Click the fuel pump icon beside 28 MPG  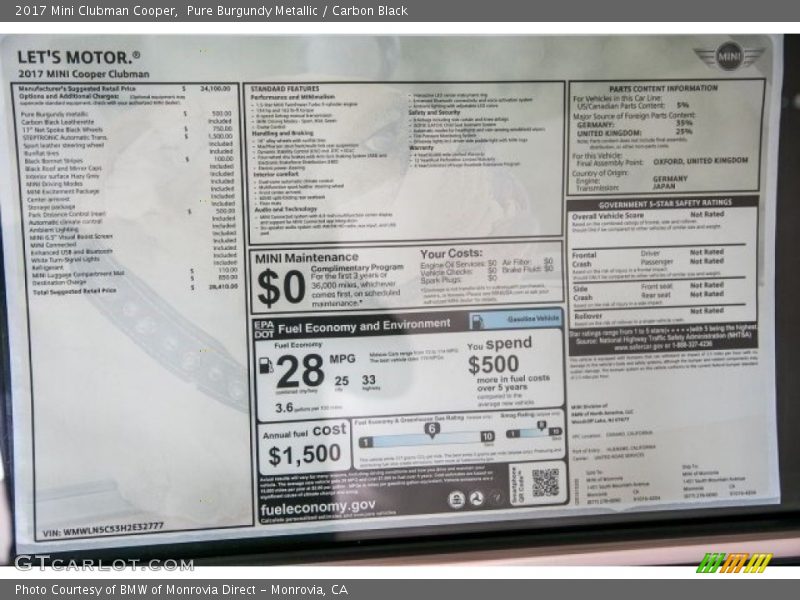(266, 365)
